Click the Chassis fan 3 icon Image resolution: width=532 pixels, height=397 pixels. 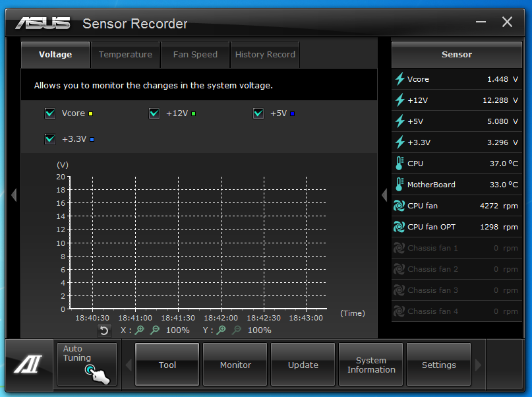[x=399, y=290]
